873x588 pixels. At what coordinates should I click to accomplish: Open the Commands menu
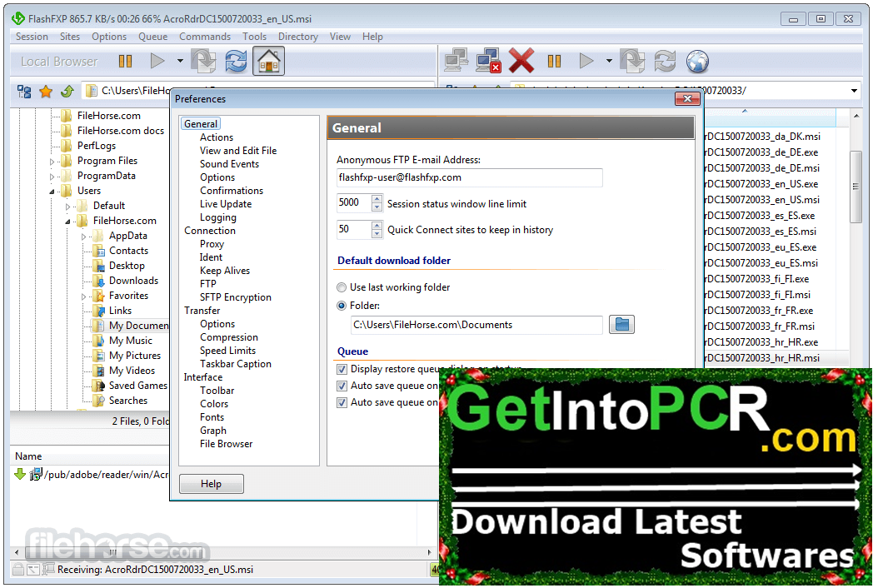click(x=205, y=37)
